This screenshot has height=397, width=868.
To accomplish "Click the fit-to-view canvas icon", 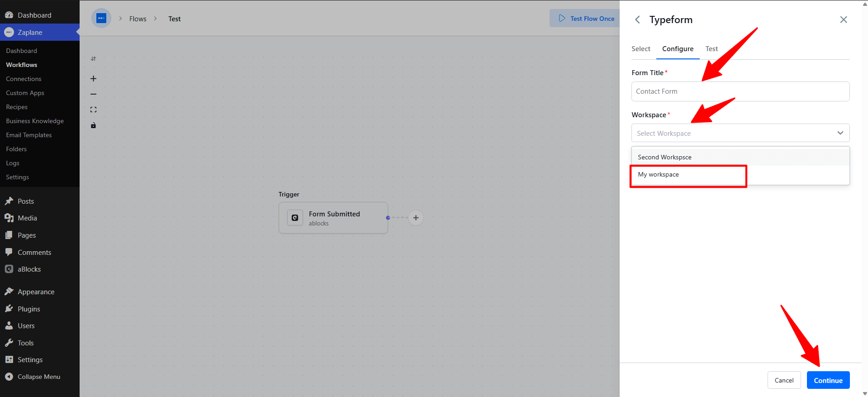I will [94, 110].
